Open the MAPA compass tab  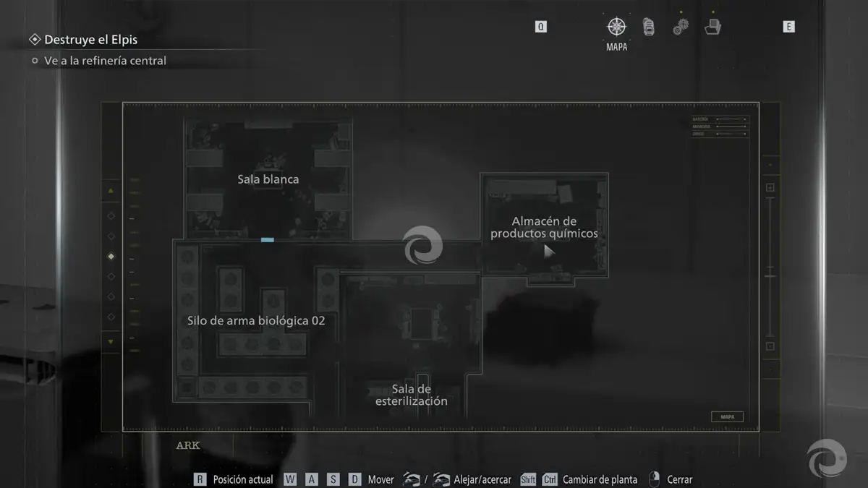tap(616, 27)
